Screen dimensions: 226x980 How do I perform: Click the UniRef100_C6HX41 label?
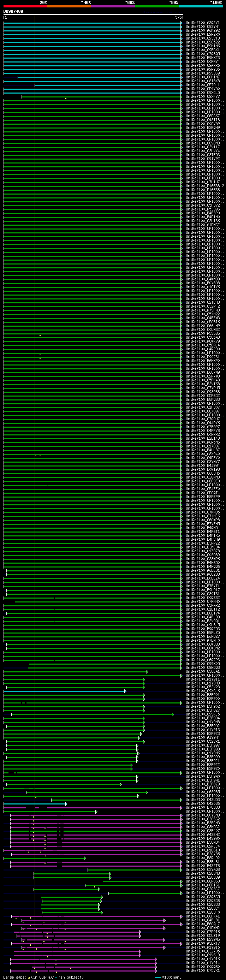point(202,916)
